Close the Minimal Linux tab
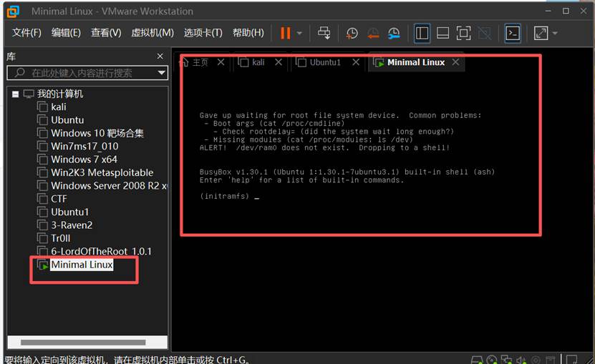This screenshot has width=595, height=364. click(x=455, y=62)
